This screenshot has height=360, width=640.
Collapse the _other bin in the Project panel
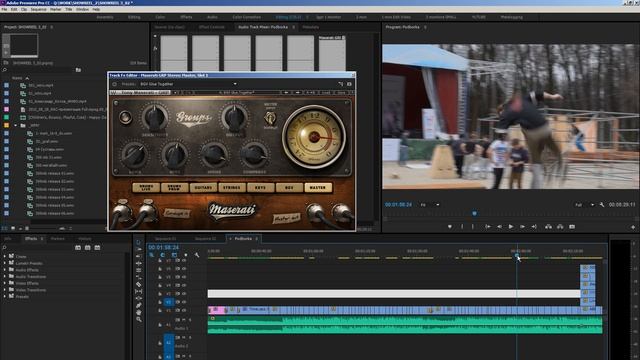point(16,125)
